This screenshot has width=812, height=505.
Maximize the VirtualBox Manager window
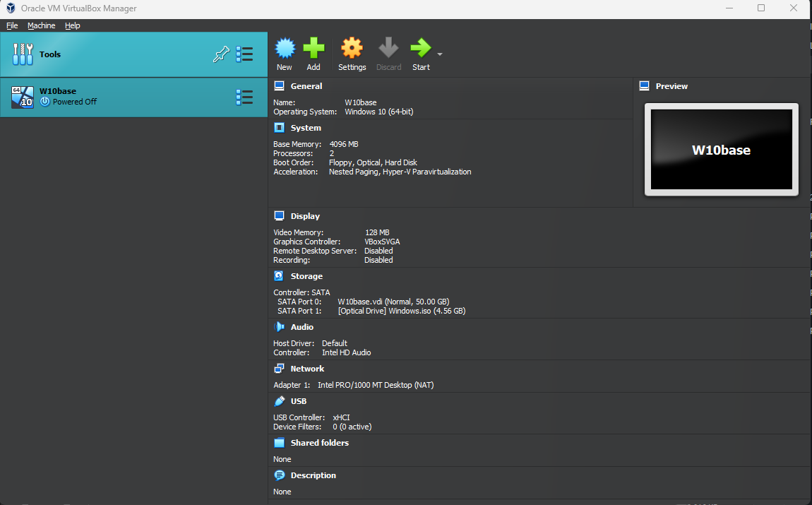[x=760, y=8]
